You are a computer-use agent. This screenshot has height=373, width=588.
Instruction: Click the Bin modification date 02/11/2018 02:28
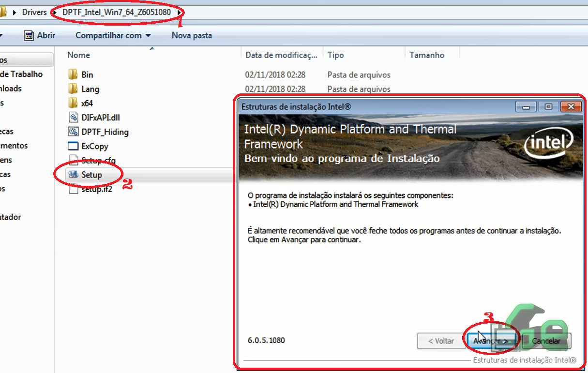[x=275, y=75]
